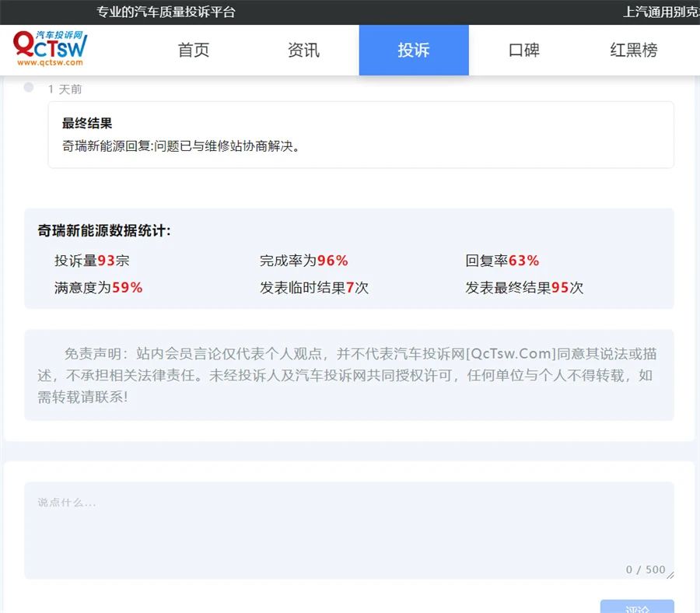The width and height of the screenshot is (700, 613).
Task: Select the highlighted 投诉 tab
Action: [x=414, y=51]
